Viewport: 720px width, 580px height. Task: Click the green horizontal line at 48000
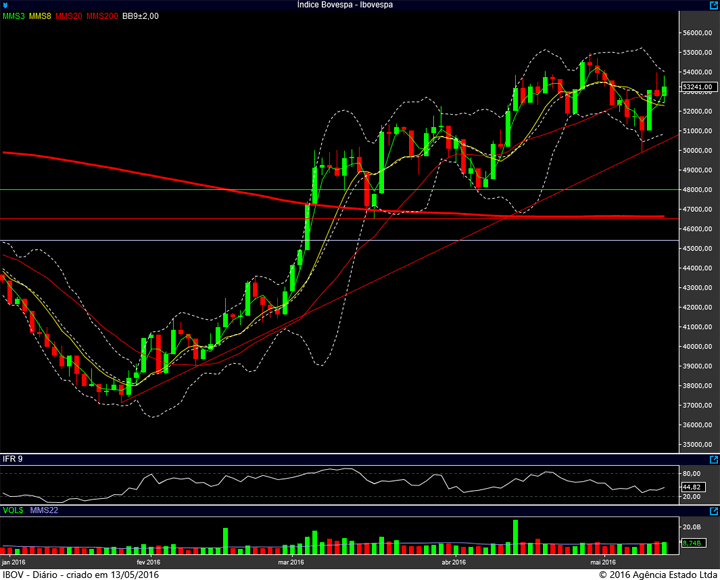(339, 189)
